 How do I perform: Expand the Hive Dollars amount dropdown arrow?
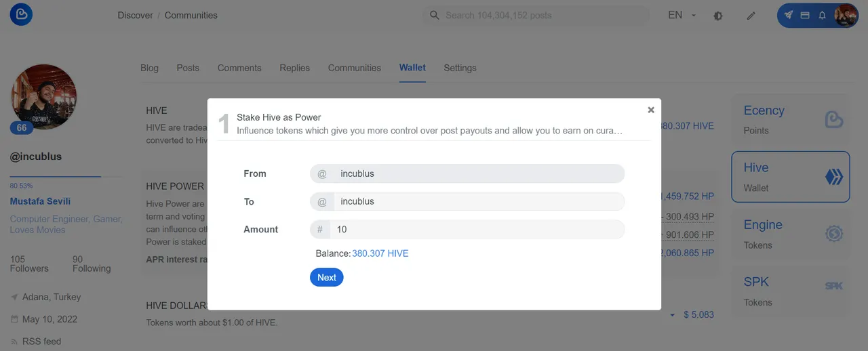point(672,315)
